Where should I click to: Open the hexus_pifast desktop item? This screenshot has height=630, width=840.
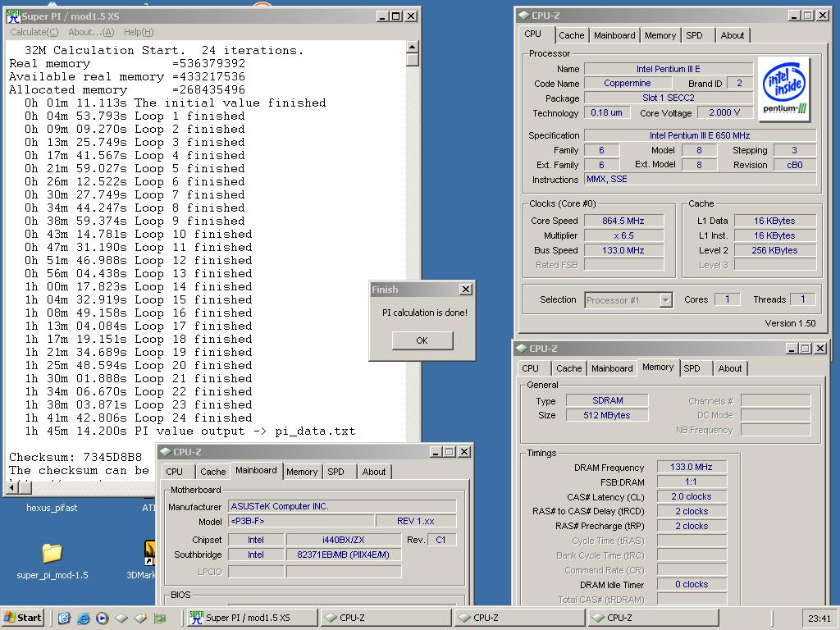52,507
